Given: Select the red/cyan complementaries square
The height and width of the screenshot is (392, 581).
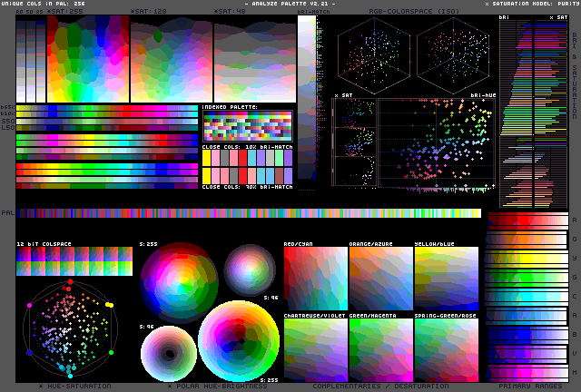Looking at the screenshot, I should coord(316,279).
